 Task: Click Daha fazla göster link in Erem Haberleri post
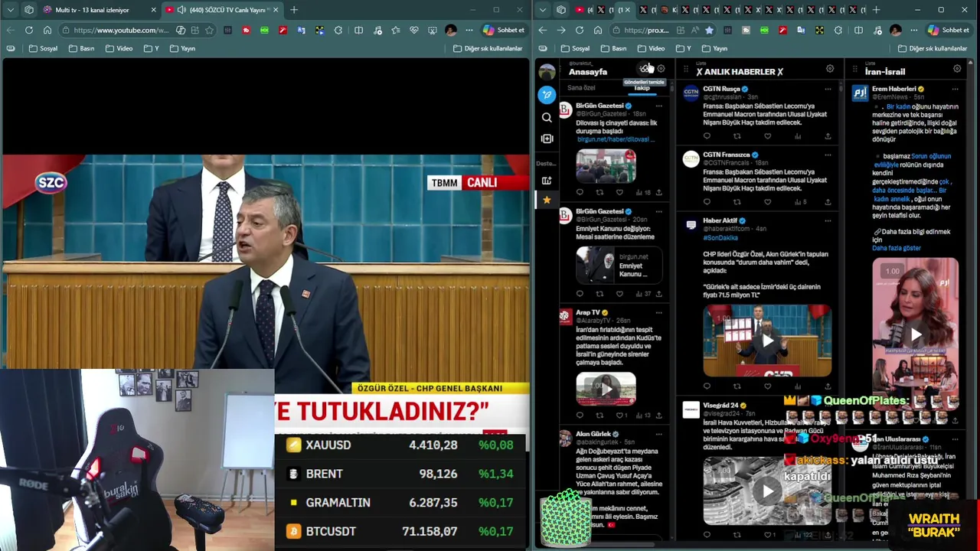coord(896,248)
